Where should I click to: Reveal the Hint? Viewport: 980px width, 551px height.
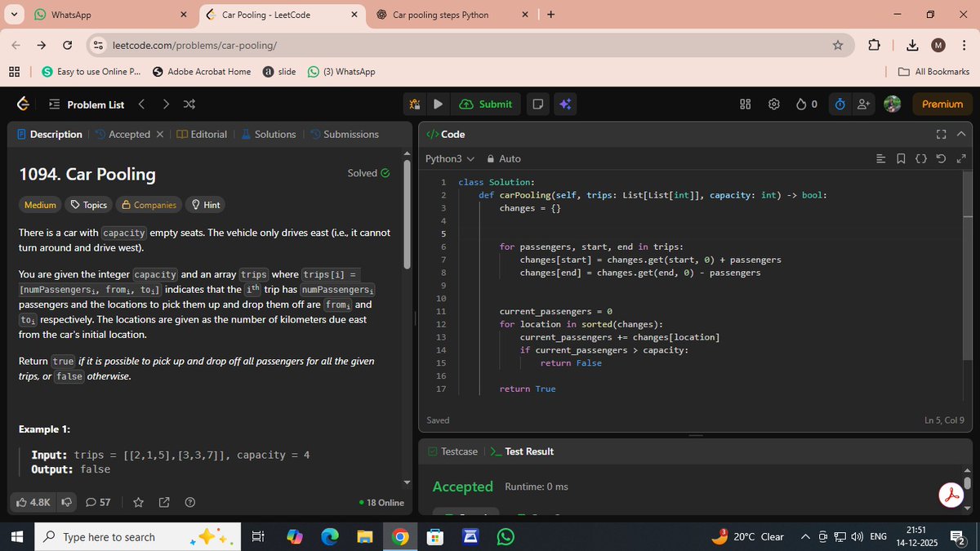[205, 205]
